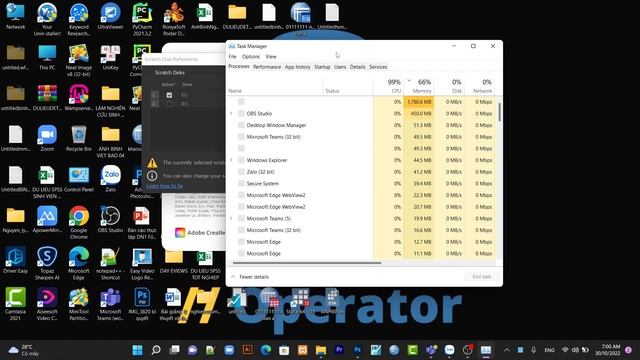Collapse Task Manager with Fewer details chevron
The width and height of the screenshot is (640, 360).
(x=233, y=277)
